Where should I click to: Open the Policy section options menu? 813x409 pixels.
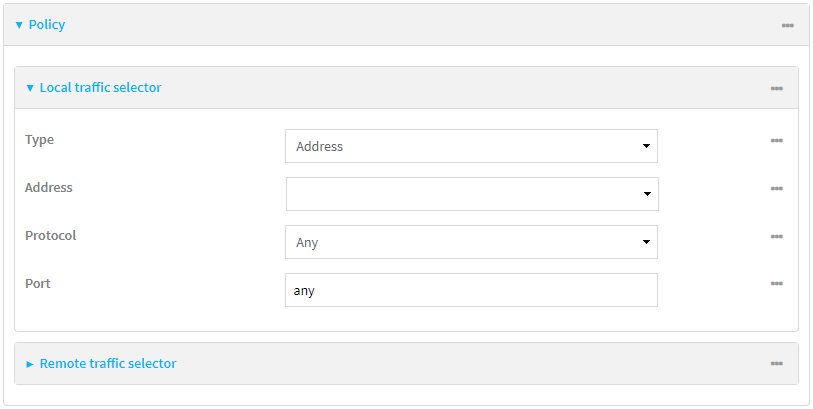pos(787,25)
